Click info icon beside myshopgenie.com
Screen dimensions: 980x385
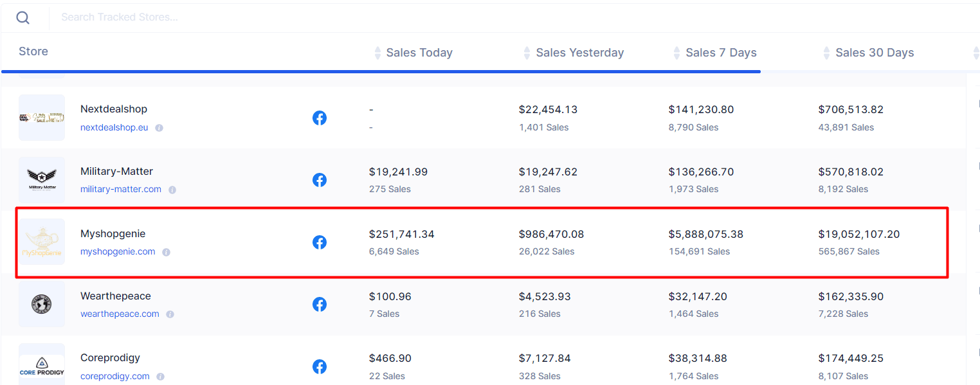tap(167, 253)
